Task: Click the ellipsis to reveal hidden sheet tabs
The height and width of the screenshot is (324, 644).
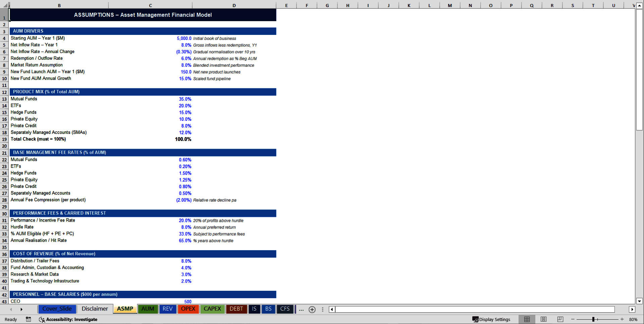Action: click(x=301, y=309)
